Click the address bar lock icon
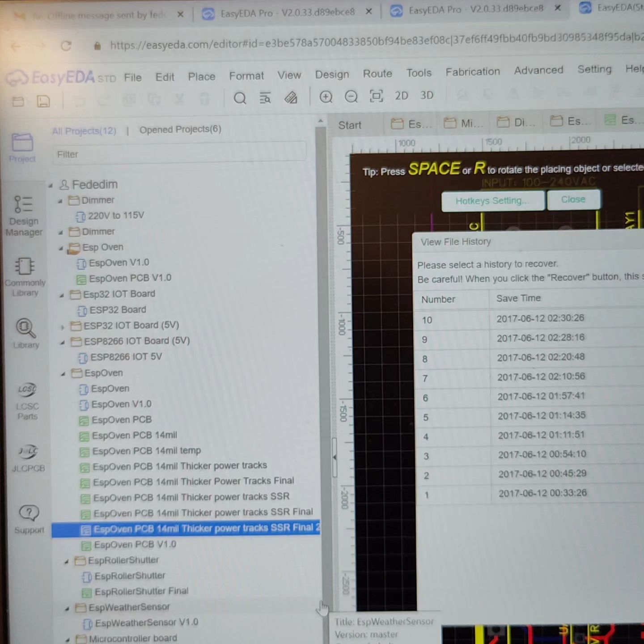644x644 pixels. (x=97, y=46)
